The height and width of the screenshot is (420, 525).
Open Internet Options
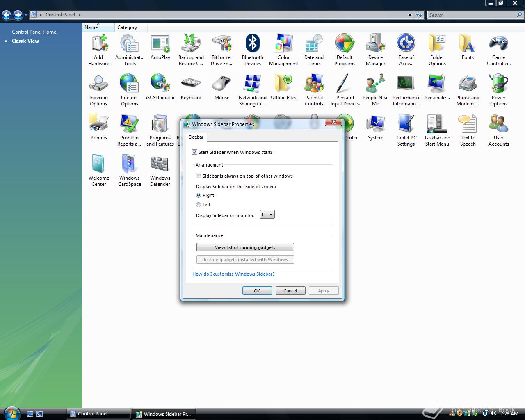pos(130,90)
